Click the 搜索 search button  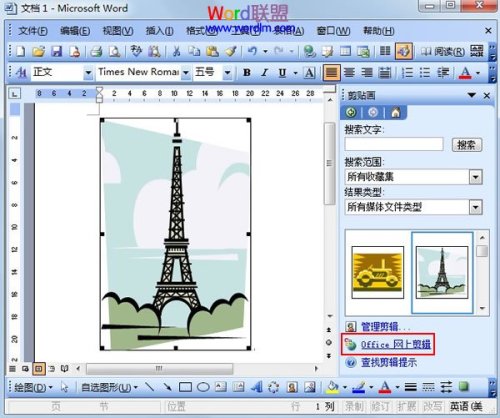(x=467, y=144)
